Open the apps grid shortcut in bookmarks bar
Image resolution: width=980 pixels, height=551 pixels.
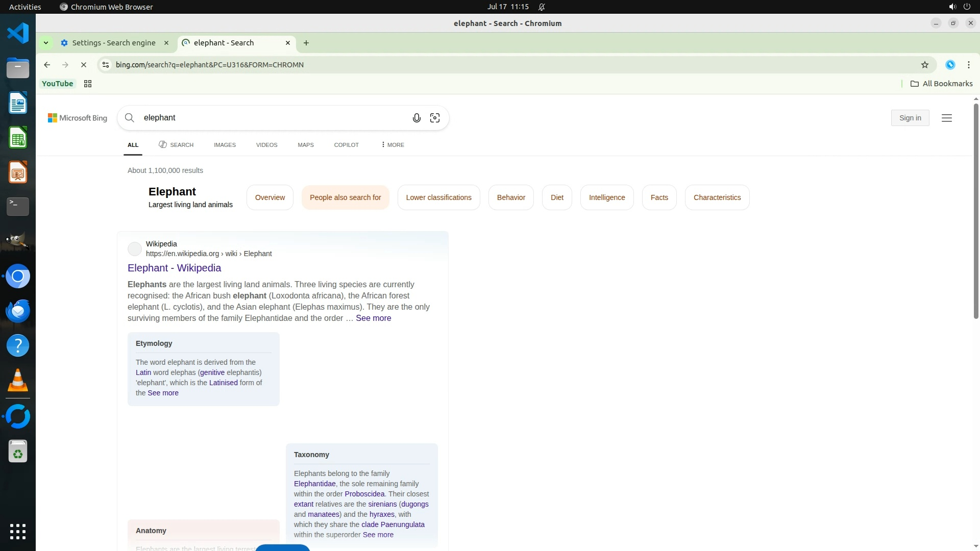pos(88,84)
